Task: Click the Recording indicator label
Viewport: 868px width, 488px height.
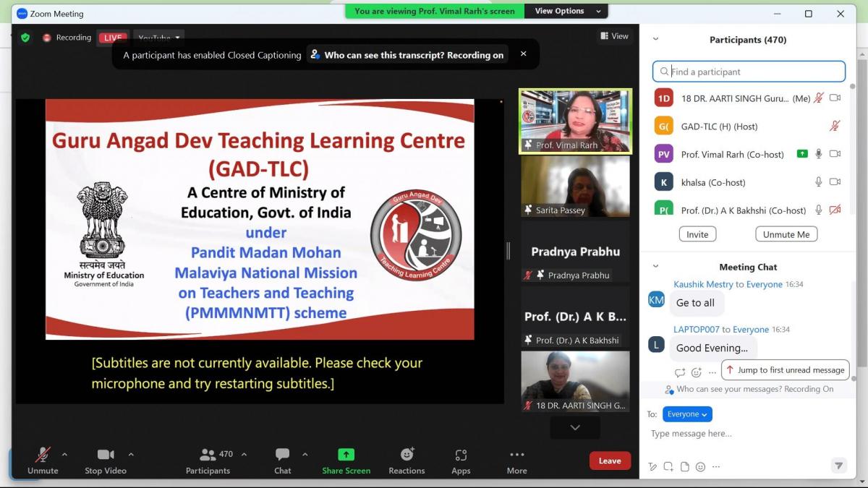Action: pyautogui.click(x=73, y=38)
